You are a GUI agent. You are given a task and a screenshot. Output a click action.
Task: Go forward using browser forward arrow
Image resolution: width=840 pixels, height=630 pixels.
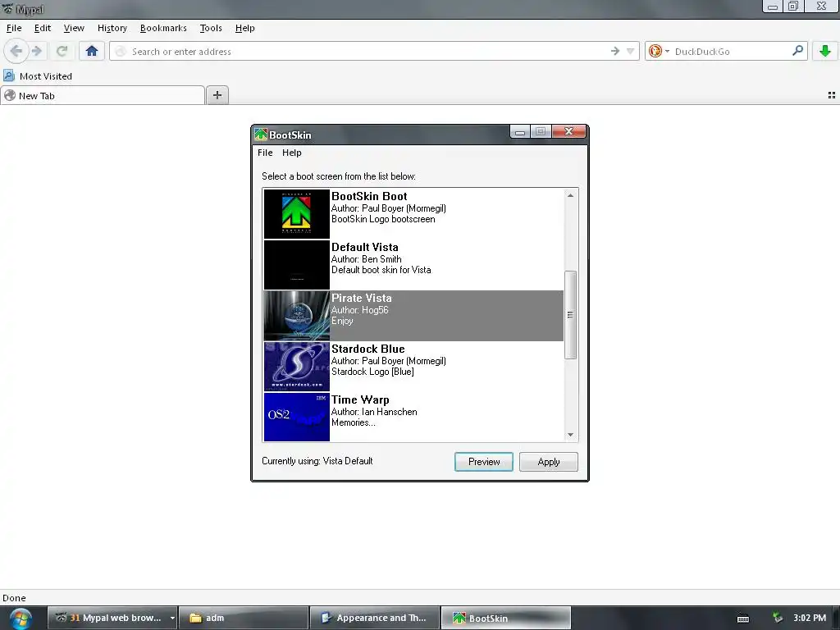[36, 52]
